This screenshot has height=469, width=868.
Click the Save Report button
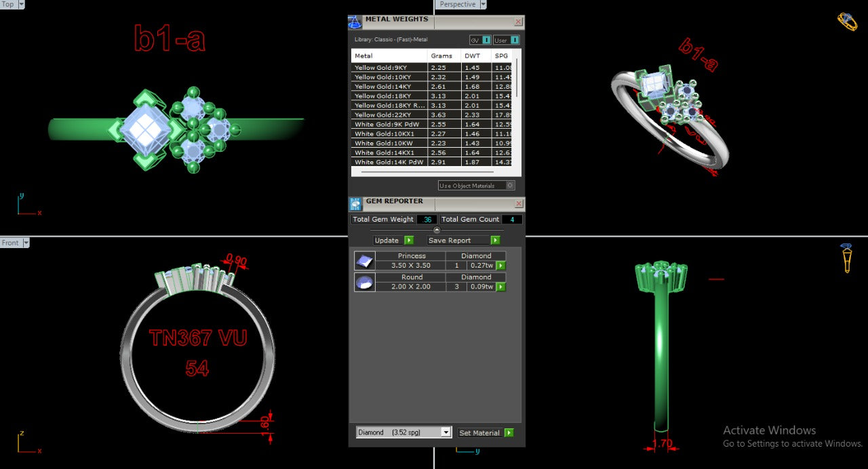[x=458, y=241]
